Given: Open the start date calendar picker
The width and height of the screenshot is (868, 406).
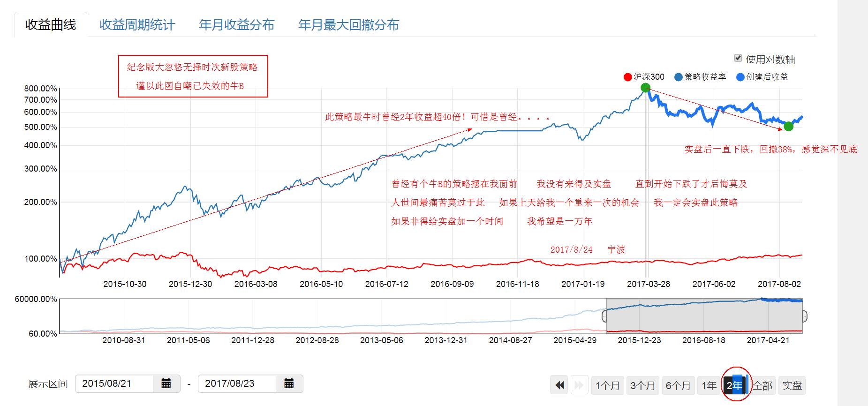Looking at the screenshot, I should coord(166,383).
